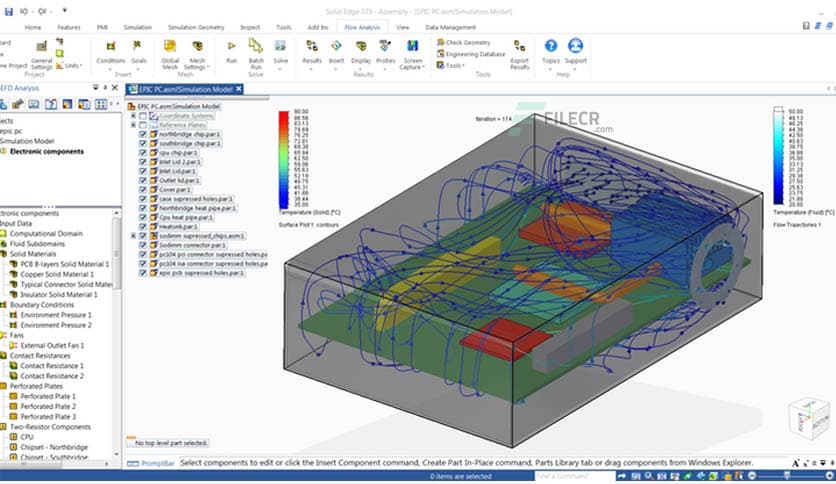
Task: Switch to the Inspect ribbon tab
Action: [x=250, y=27]
